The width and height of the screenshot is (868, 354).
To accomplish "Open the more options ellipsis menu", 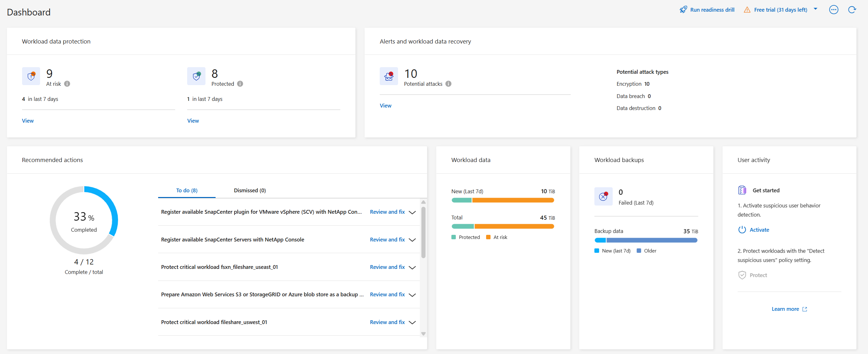I will (x=833, y=10).
